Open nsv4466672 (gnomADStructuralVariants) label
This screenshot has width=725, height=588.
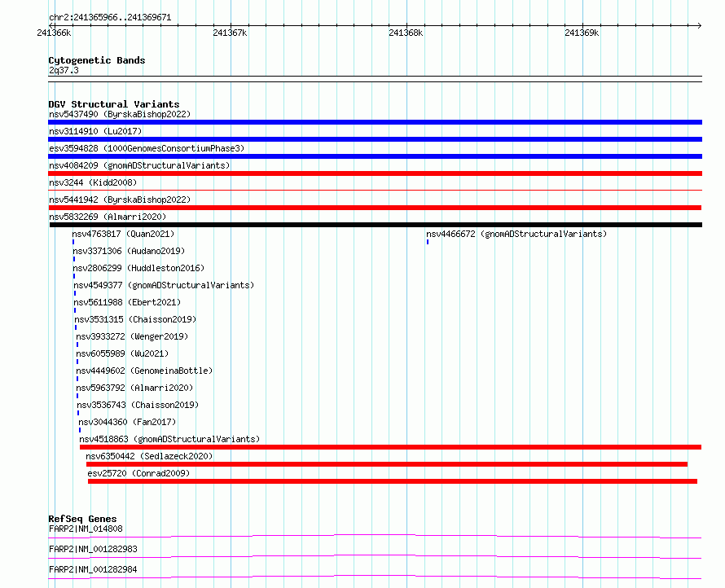click(516, 234)
